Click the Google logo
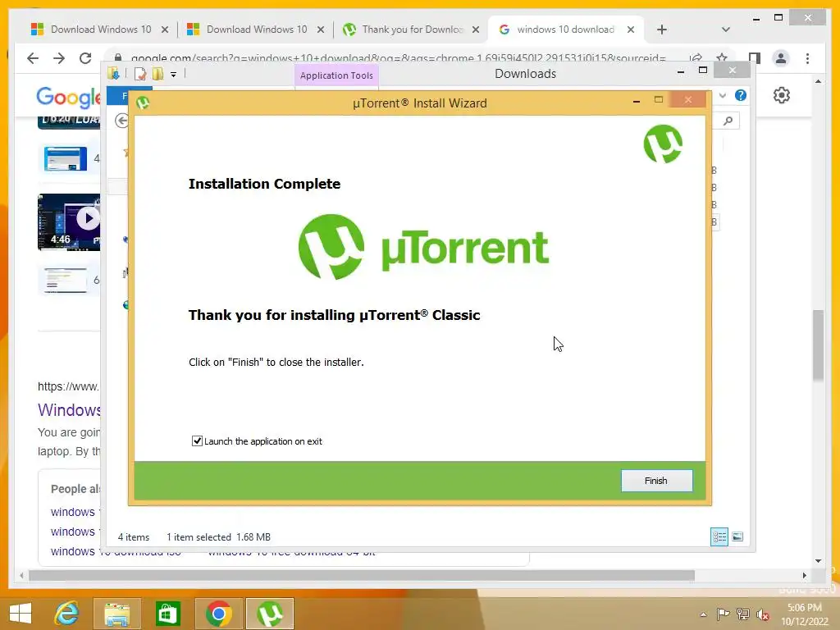Image resolution: width=840 pixels, height=630 pixels. 68,98
